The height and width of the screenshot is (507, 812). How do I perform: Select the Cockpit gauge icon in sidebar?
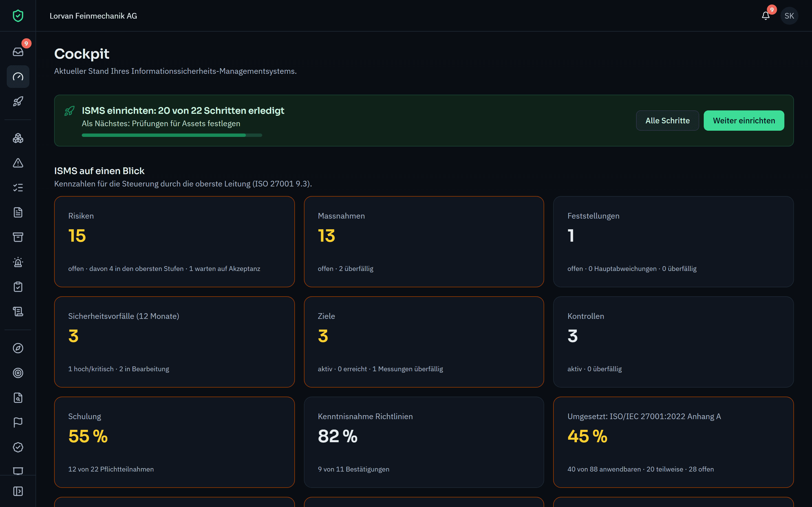coord(18,76)
